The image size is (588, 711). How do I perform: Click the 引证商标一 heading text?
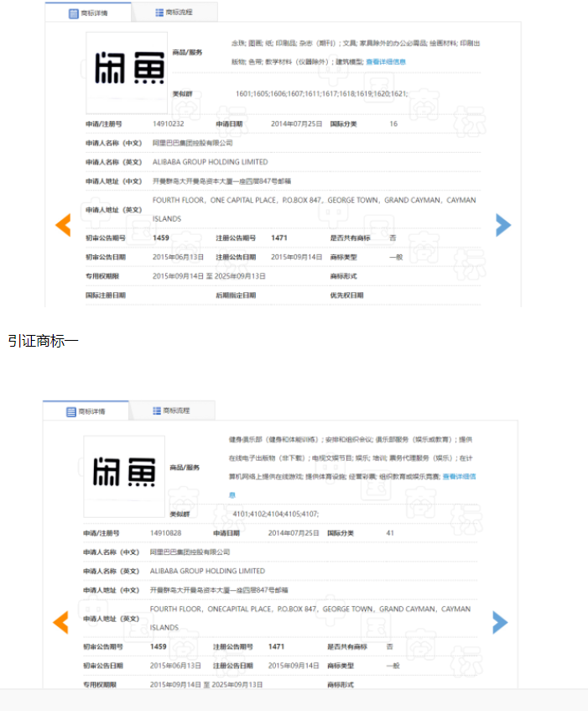point(43,341)
